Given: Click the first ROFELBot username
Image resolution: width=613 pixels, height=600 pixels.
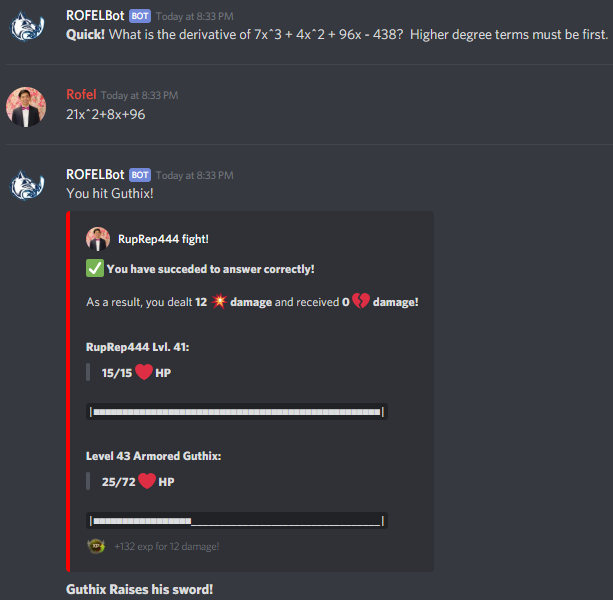Looking at the screenshot, I should 95,16.
